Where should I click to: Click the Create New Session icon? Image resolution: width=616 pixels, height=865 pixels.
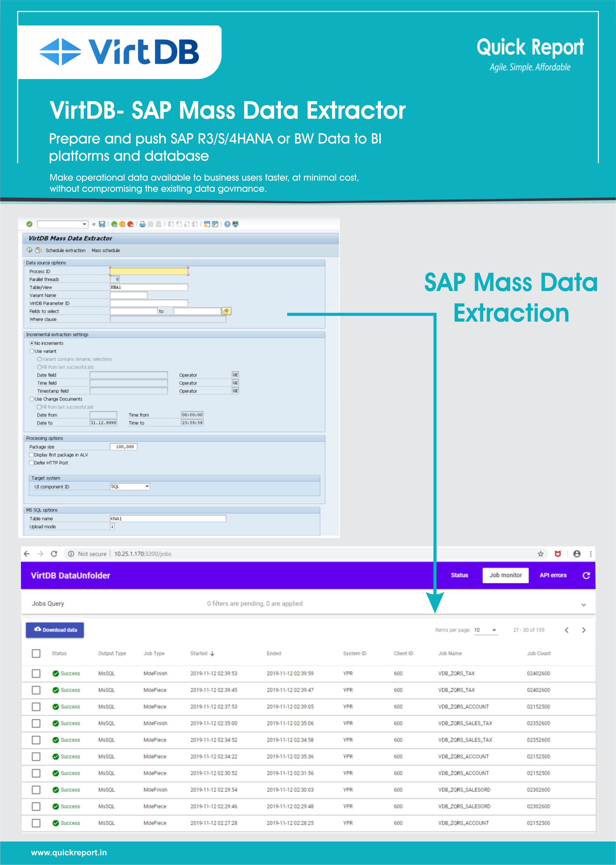(207, 224)
